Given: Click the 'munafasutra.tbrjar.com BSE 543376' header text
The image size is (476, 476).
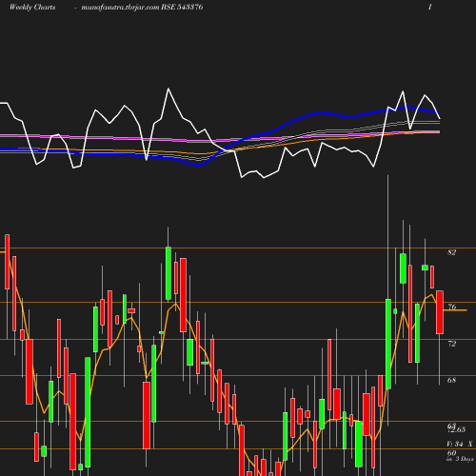Looking at the screenshot, I should 142,7.
